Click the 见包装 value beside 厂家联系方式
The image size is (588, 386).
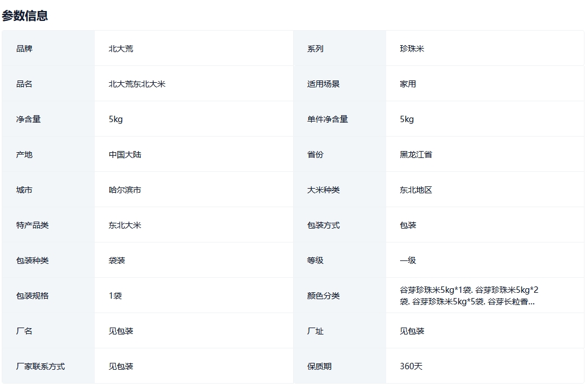(121, 366)
